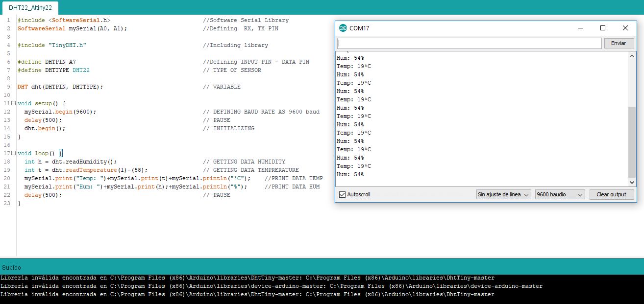Click the Enviar send button
Viewport: 644px width, 304px height.
click(x=619, y=43)
